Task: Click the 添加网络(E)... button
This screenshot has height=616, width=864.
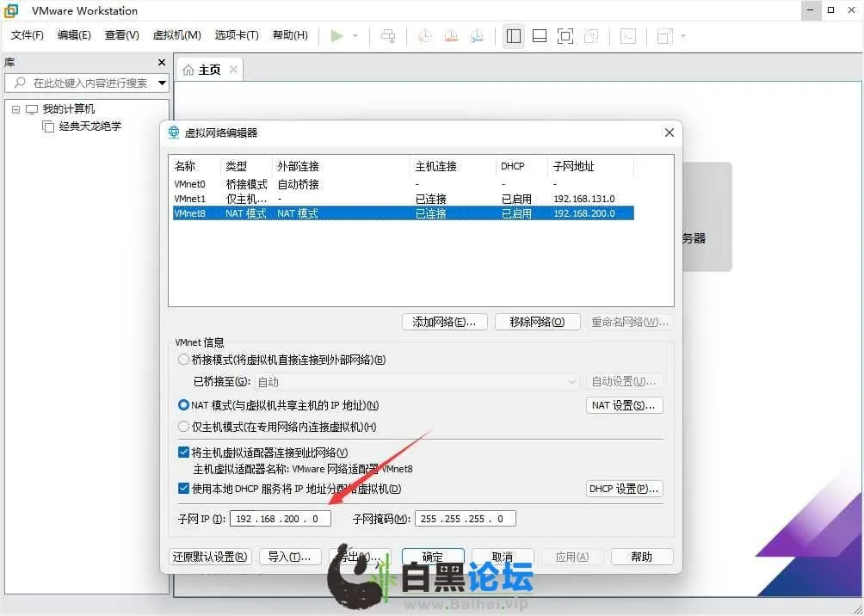Action: (445, 322)
